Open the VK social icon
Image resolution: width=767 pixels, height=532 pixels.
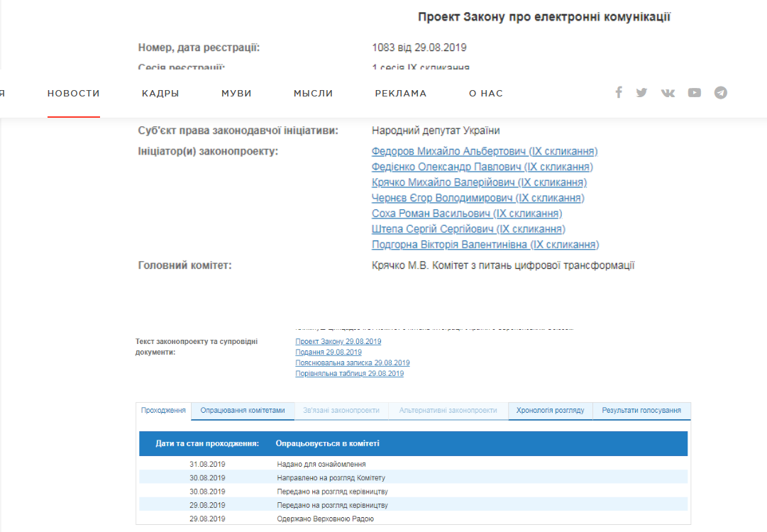coord(668,93)
